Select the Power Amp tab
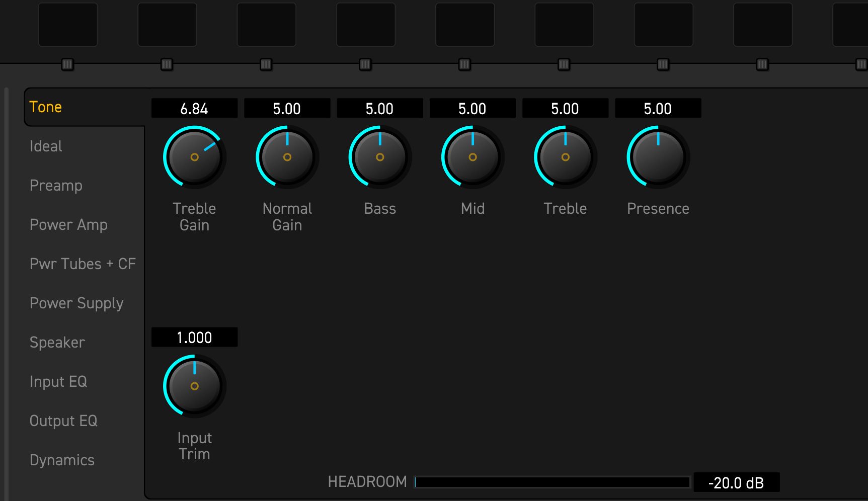 point(68,225)
